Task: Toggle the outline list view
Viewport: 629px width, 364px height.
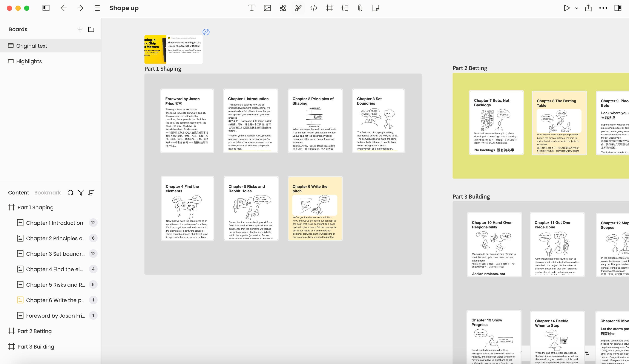Action: (97, 8)
